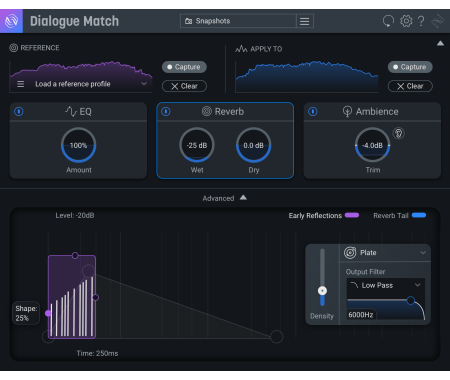
Task: Click the Reference target icon
Action: tap(13, 48)
